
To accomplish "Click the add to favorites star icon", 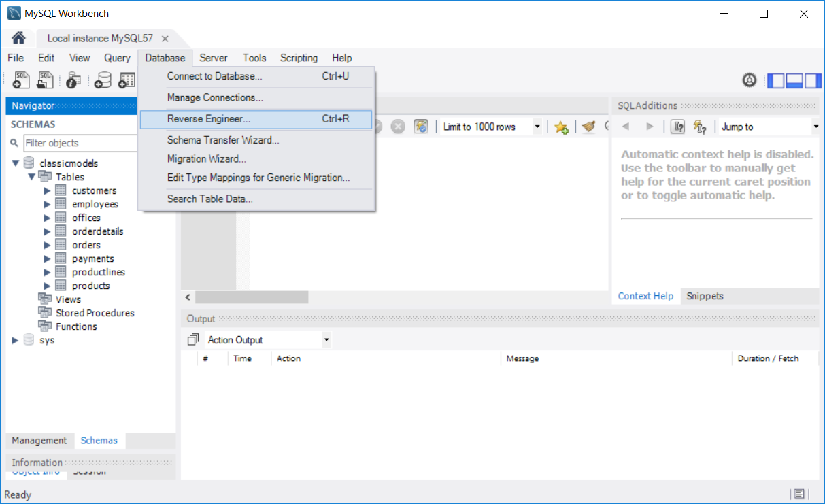I will tap(560, 127).
